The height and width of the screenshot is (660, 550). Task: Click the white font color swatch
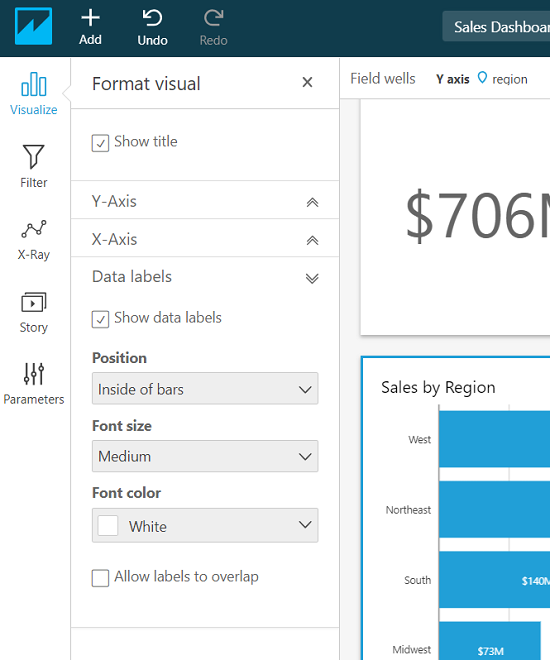pos(108,526)
